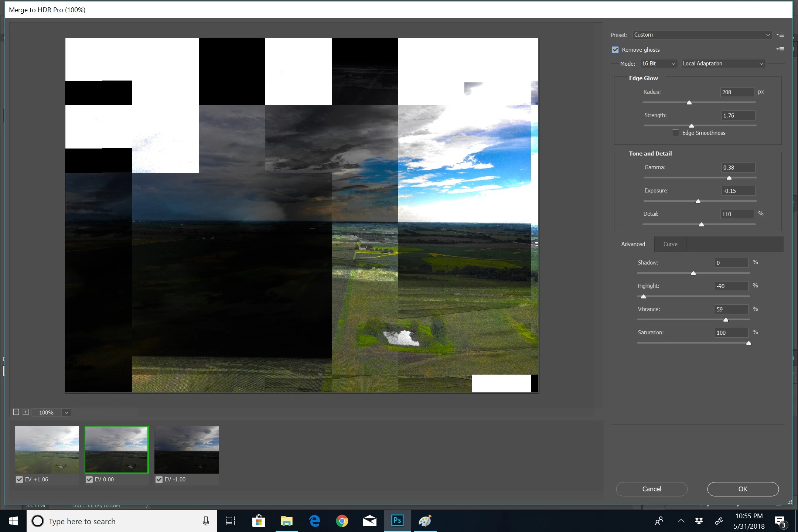Viewport: 798px width, 532px height.
Task: Open Microsoft Edge from taskbar
Action: 314,521
